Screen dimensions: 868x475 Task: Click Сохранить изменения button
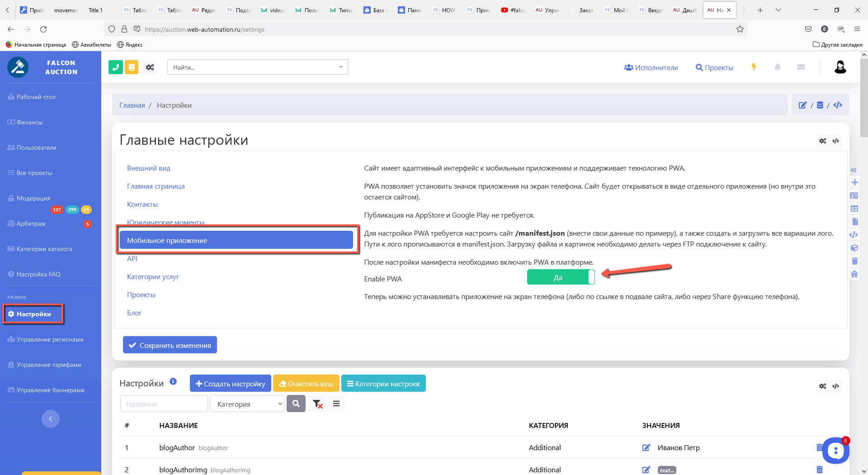(170, 345)
